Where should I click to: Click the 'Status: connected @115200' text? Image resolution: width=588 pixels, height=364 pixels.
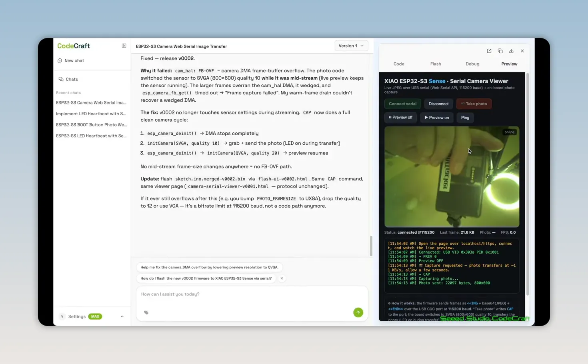pyautogui.click(x=409, y=232)
